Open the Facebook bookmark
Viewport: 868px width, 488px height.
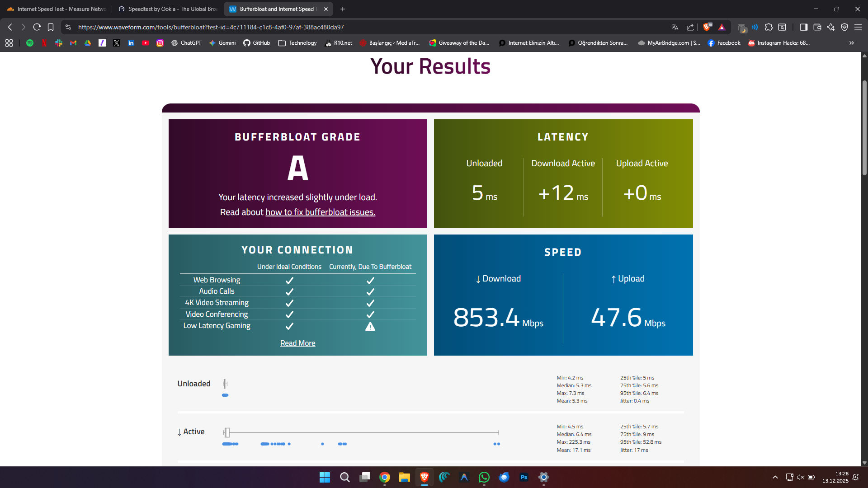click(724, 43)
